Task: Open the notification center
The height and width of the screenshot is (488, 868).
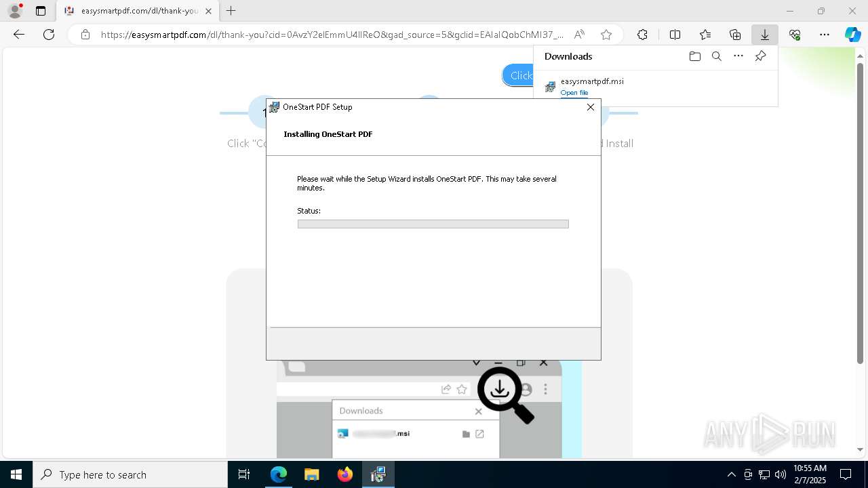Action: pyautogui.click(x=846, y=474)
